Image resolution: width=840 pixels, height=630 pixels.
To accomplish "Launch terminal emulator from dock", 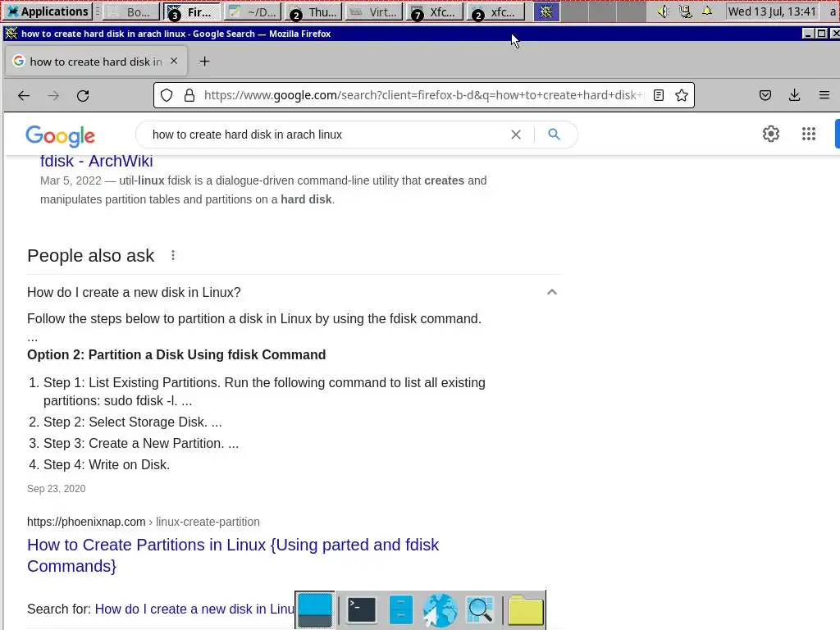I will [361, 610].
